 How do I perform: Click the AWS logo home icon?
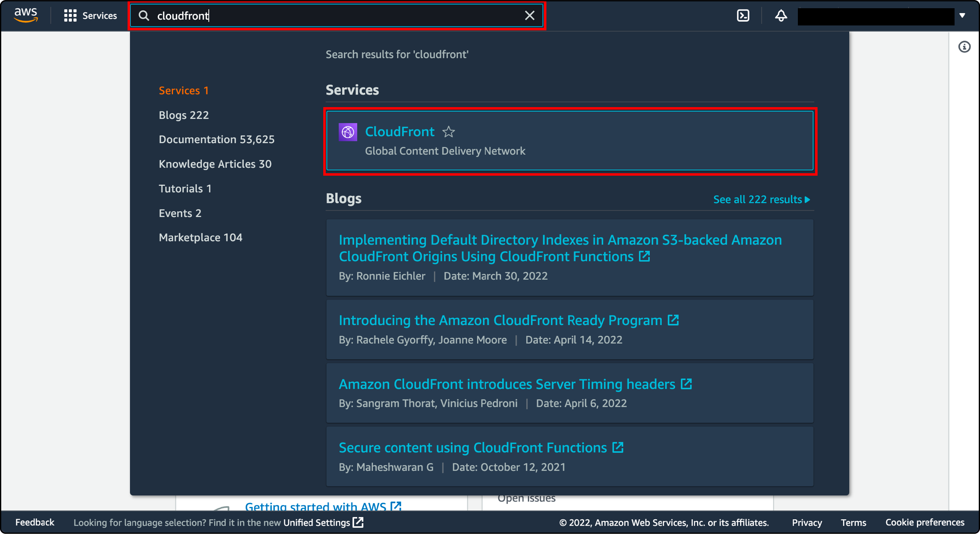tap(26, 15)
